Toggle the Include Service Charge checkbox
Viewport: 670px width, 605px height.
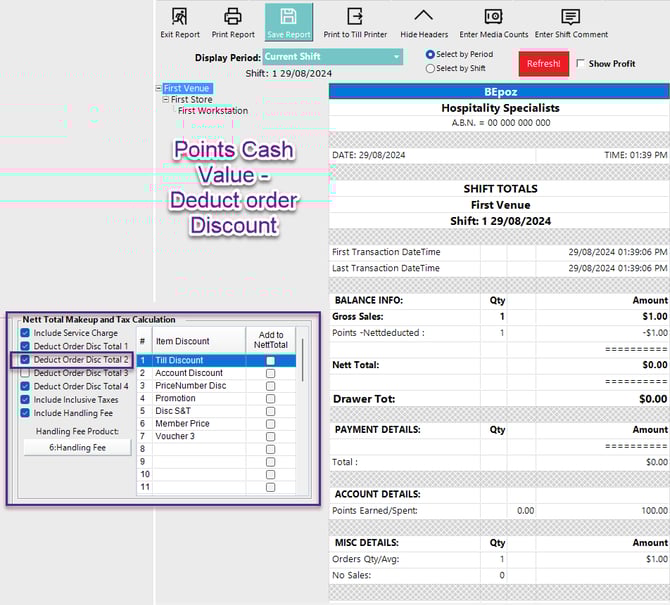click(26, 333)
